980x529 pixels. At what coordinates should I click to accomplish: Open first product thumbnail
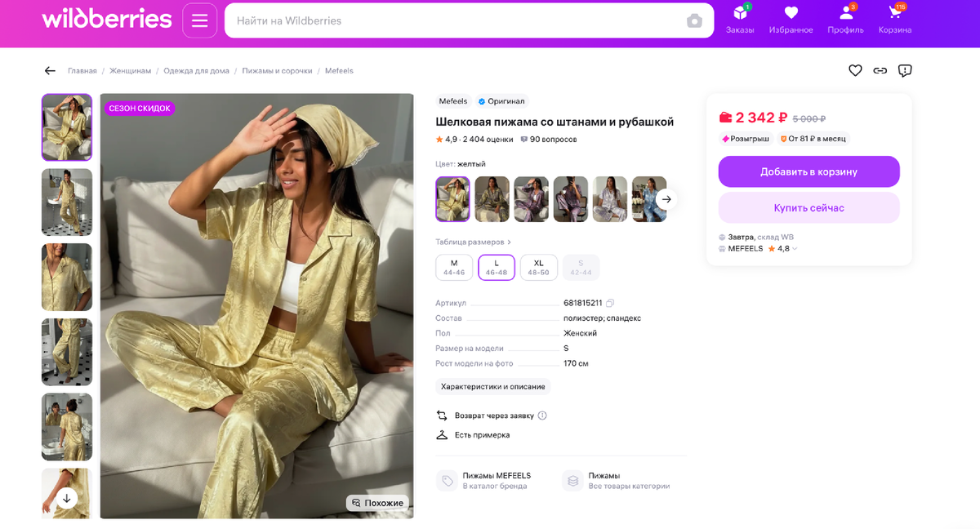pyautogui.click(x=67, y=127)
